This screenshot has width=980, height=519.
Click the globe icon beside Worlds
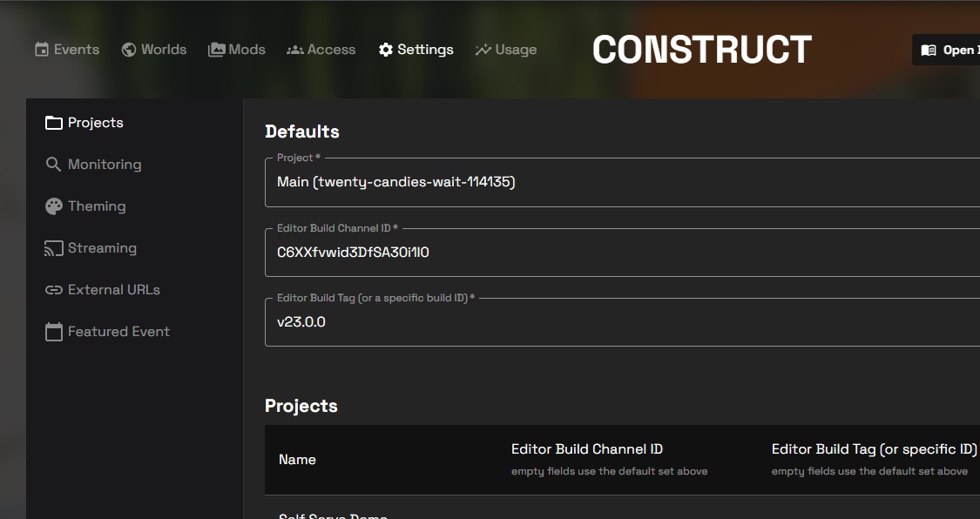[129, 50]
